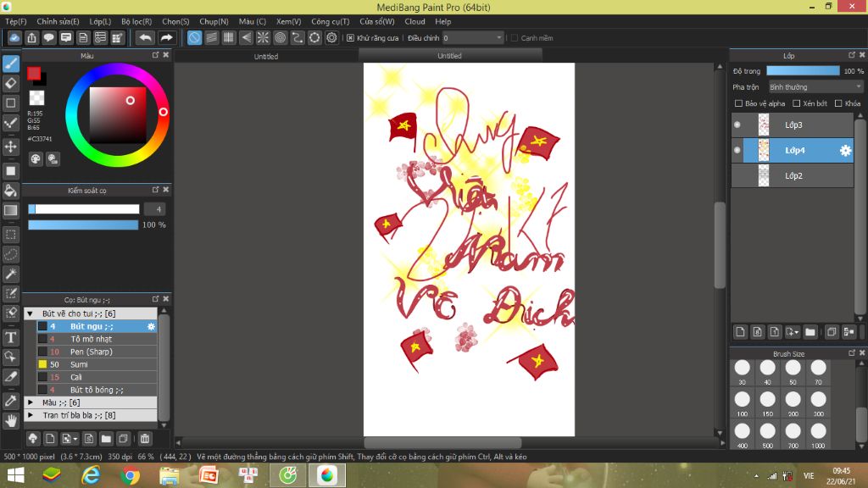Adjust Độ trong opacity slider
This screenshot has height=488, width=868.
pyautogui.click(x=803, y=71)
